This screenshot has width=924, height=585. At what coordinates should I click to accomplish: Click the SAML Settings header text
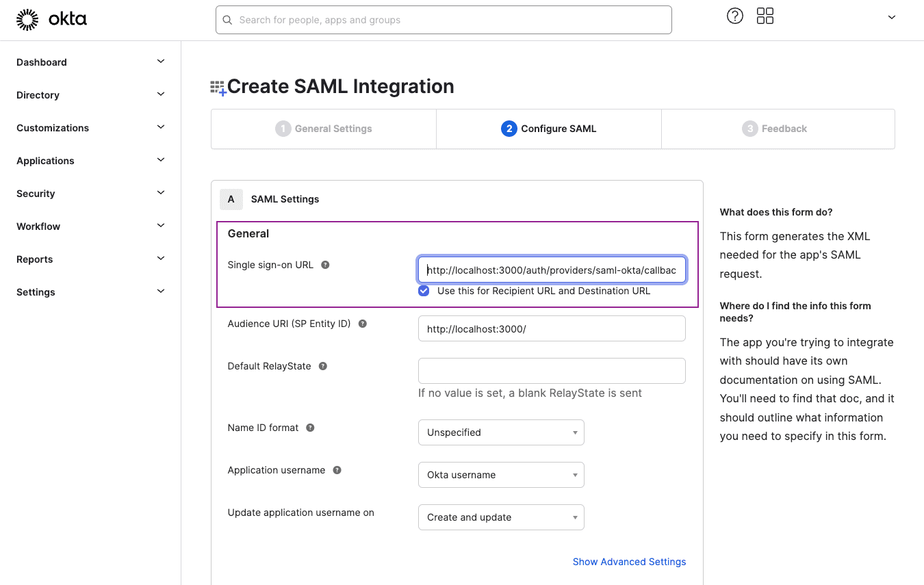[x=285, y=199]
